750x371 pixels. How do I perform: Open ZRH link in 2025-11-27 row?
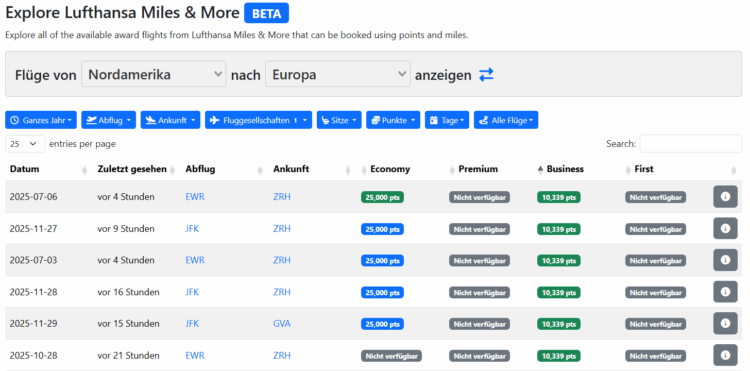[x=282, y=229]
